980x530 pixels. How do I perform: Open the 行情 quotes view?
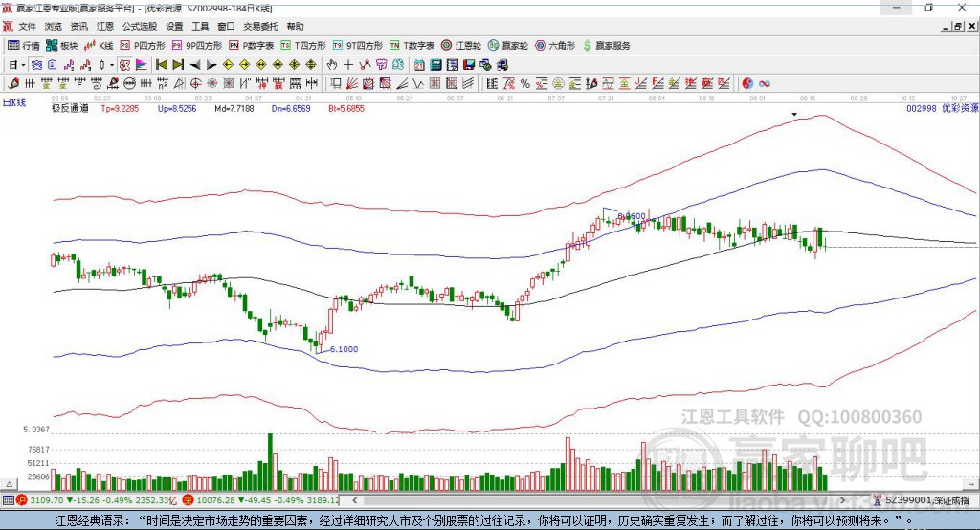click(x=24, y=46)
